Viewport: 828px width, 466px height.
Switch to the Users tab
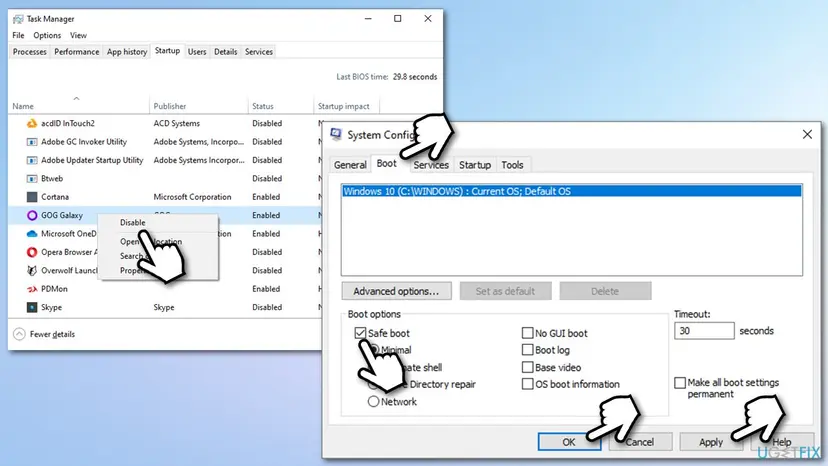coord(197,52)
